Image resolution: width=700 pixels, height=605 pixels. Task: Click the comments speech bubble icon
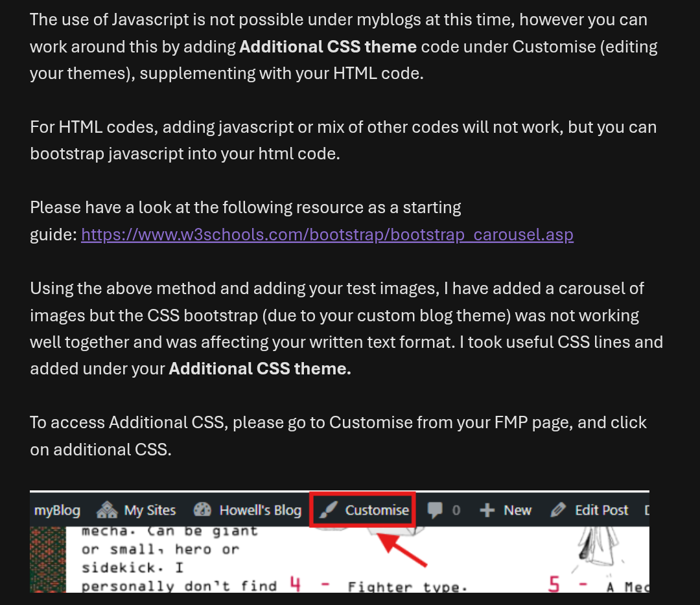click(436, 510)
